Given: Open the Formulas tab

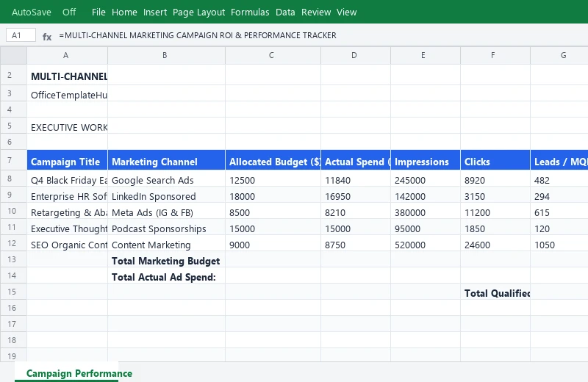Looking at the screenshot, I should [250, 12].
